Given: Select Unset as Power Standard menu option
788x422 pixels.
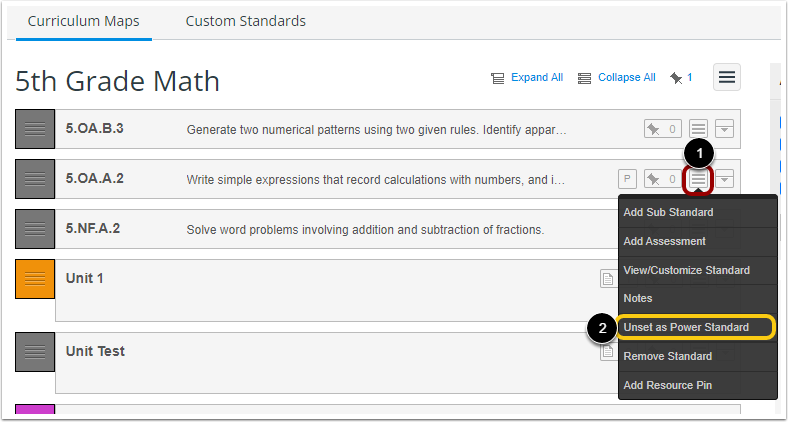Looking at the screenshot, I should (686, 327).
